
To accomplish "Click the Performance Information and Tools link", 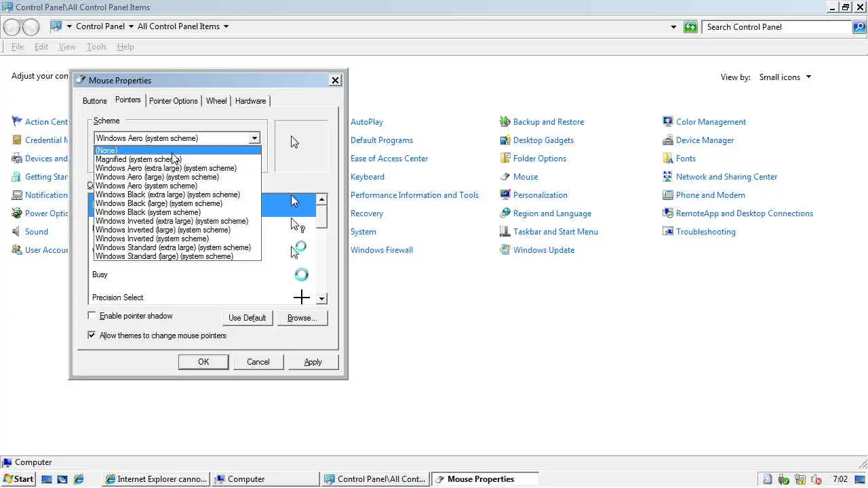I will (414, 195).
